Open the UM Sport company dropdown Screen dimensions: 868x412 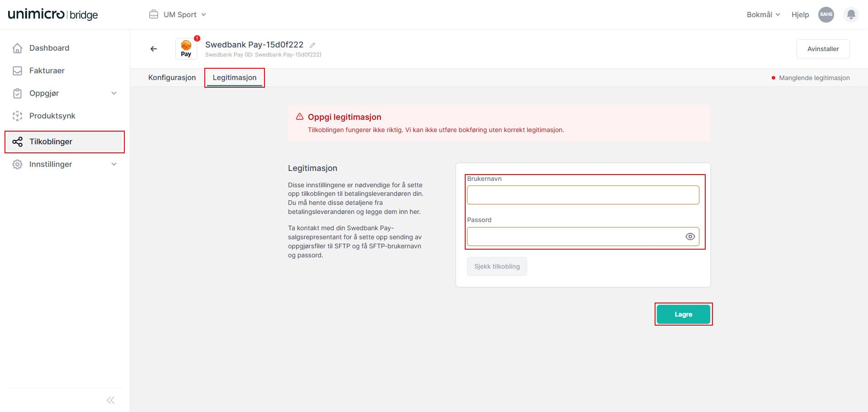click(x=178, y=14)
